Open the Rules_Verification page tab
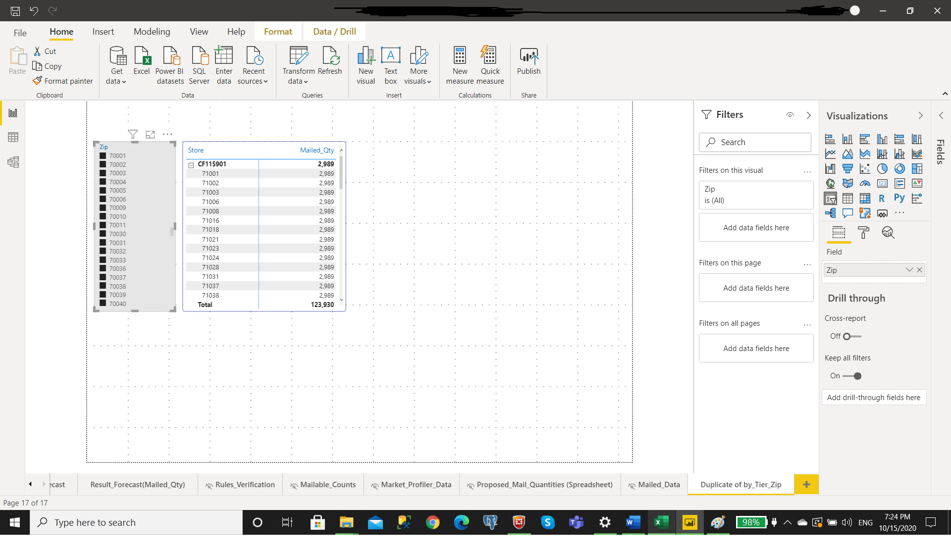This screenshot has width=951, height=560. [x=240, y=485]
